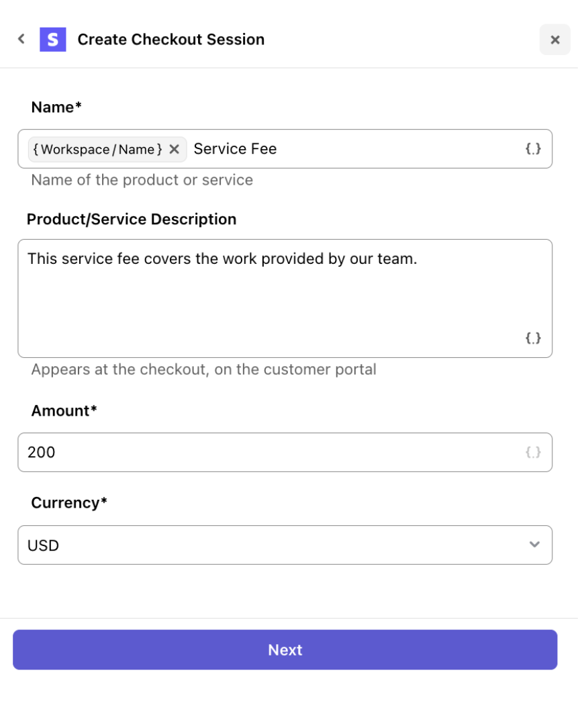Select the USD currency value
This screenshot has height=724, width=588.
[44, 545]
